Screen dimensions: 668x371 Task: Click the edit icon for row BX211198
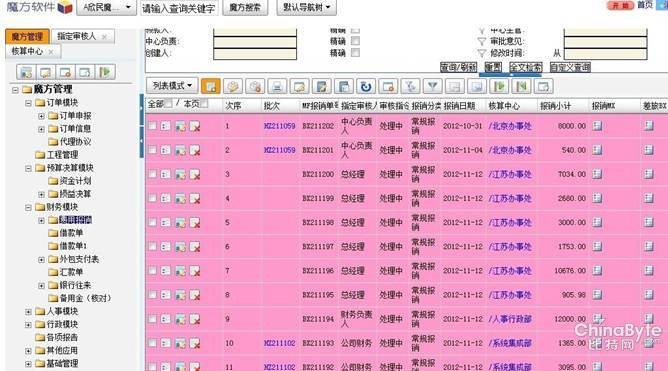click(180, 222)
